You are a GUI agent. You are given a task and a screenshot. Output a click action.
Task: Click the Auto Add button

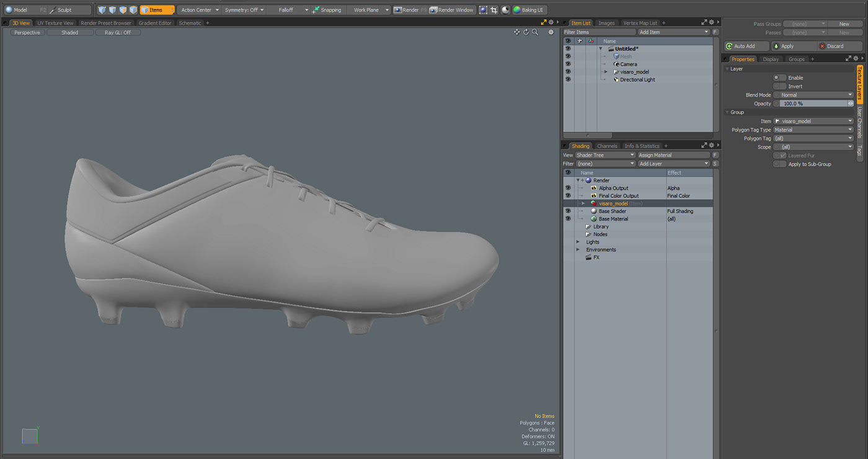746,45
